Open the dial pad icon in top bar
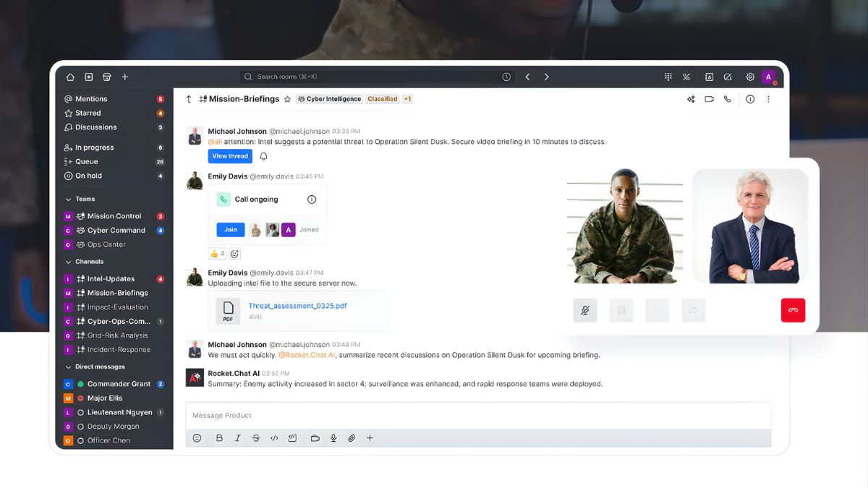 (x=668, y=77)
